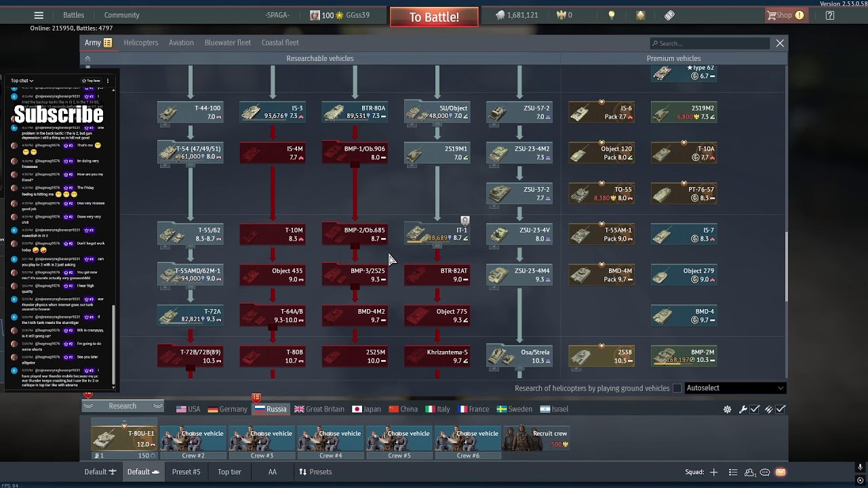This screenshot has height=488, width=868.
Task: Open the Autoselect dropdown
Action: (735, 388)
